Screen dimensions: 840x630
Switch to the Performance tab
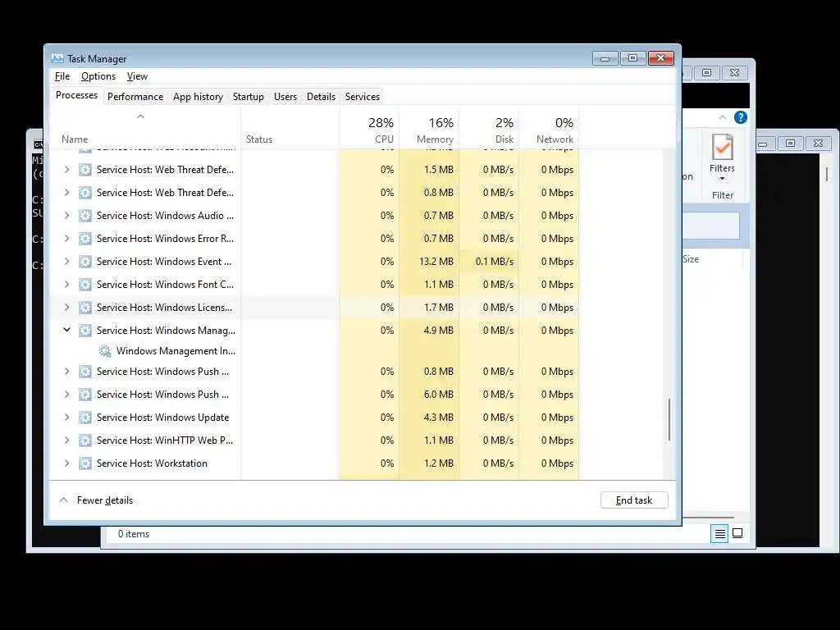(135, 97)
